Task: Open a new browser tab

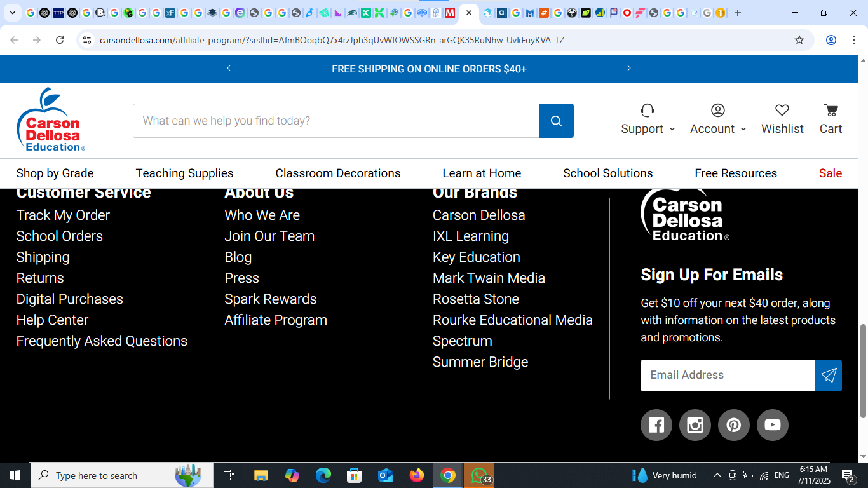Action: 738,13
